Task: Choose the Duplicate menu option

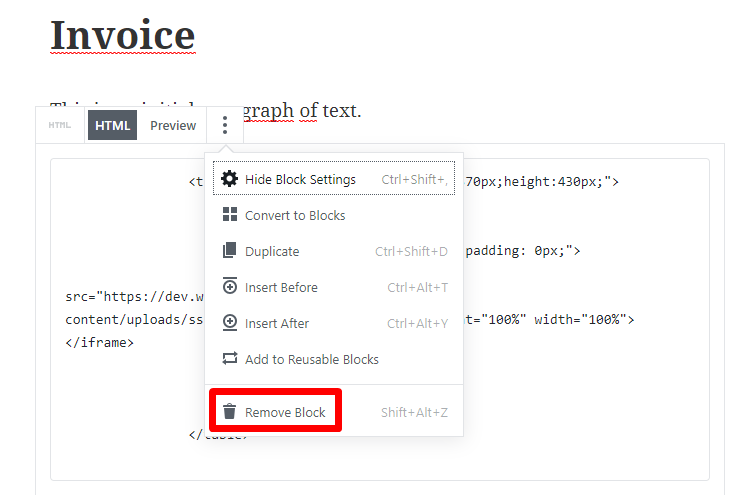Action: (x=272, y=252)
